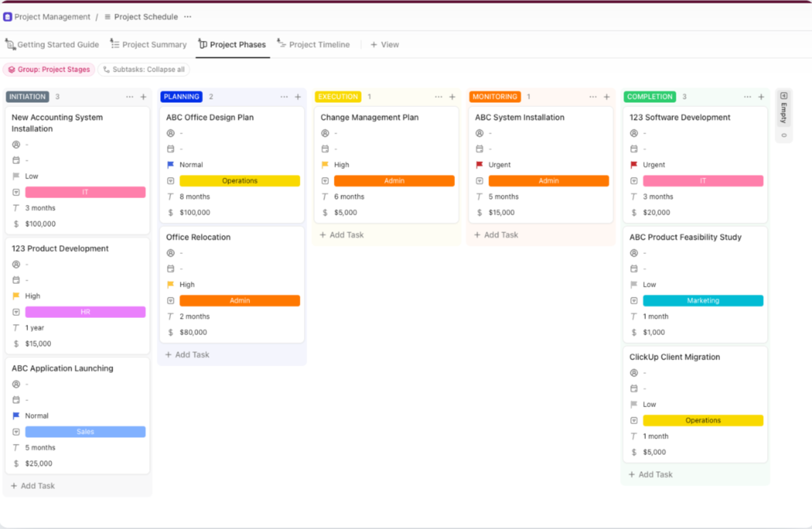The image size is (812, 529).
Task: Click the Project Management workspace icon
Action: pyautogui.click(x=9, y=16)
